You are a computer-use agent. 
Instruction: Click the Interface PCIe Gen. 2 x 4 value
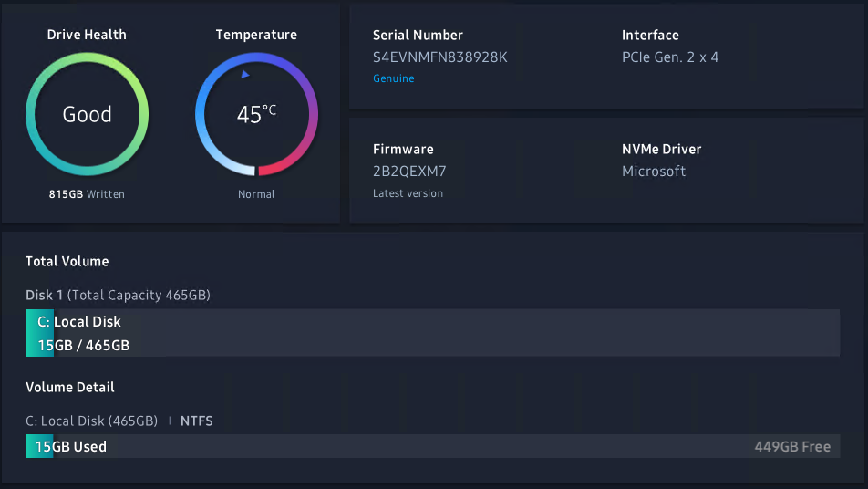coord(670,57)
